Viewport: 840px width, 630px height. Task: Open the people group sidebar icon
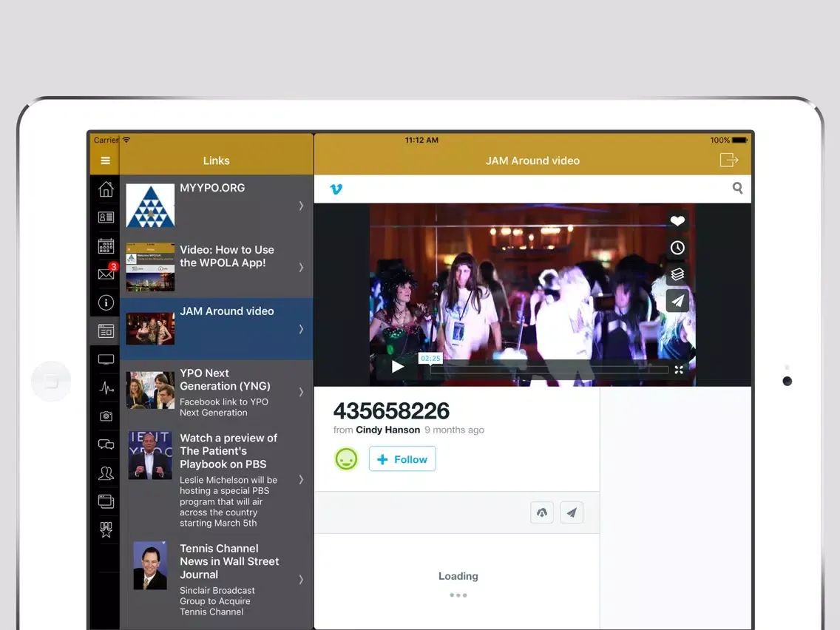pyautogui.click(x=106, y=473)
